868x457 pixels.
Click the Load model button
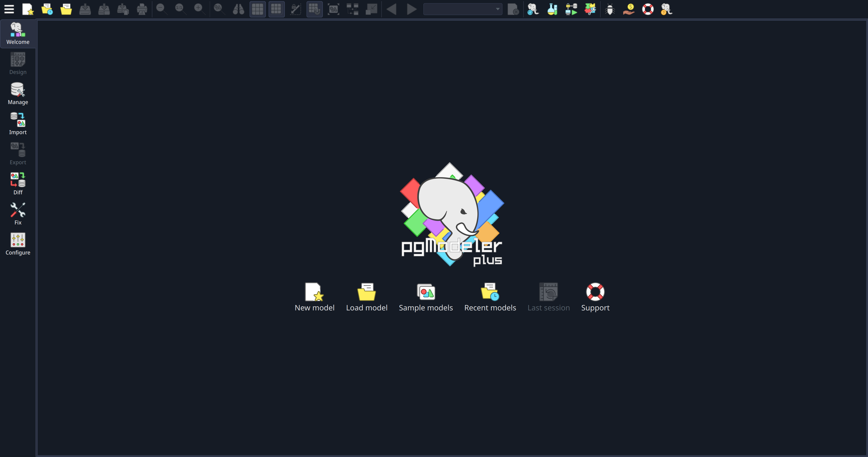pyautogui.click(x=367, y=297)
